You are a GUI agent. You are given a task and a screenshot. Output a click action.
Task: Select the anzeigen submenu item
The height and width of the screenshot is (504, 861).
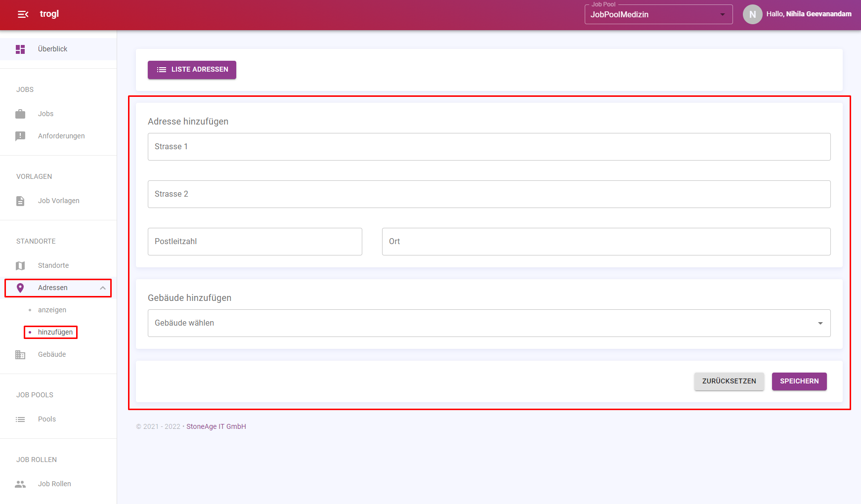point(52,310)
